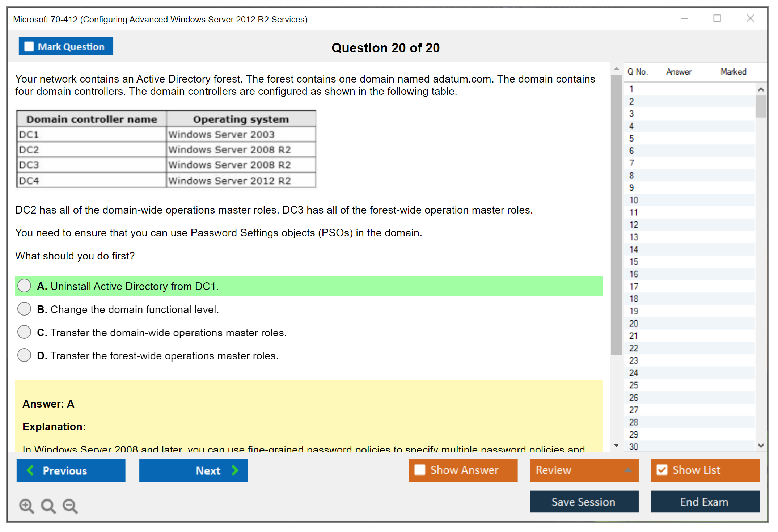Viewport: 778px width, 532px height.
Task: Click the reset zoom magnifier icon
Action: pyautogui.click(x=48, y=506)
